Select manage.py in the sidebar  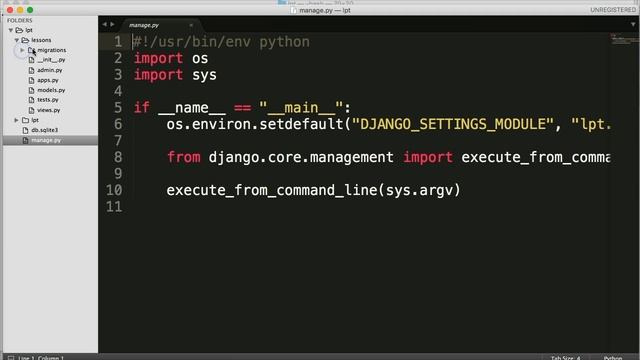(46, 140)
